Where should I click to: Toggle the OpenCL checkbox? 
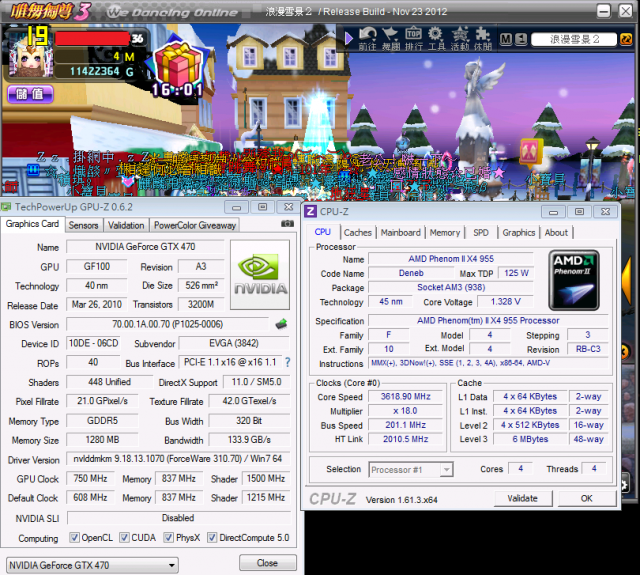[74, 537]
